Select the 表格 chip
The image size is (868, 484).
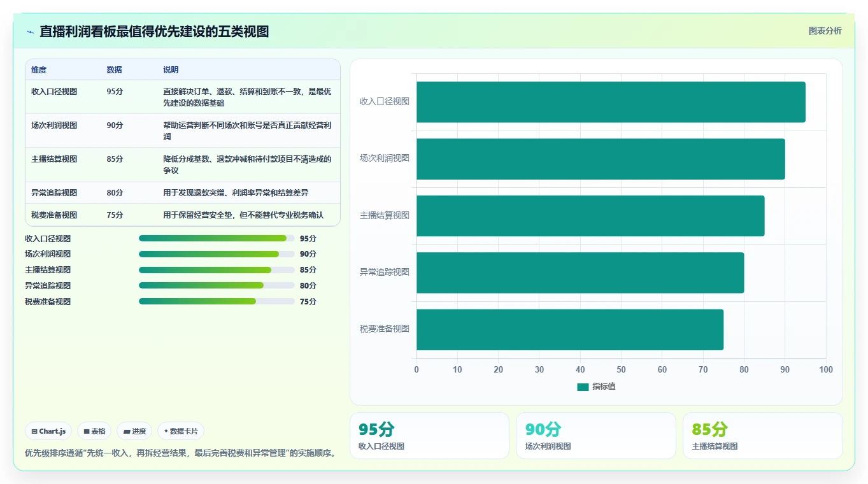[94, 431]
